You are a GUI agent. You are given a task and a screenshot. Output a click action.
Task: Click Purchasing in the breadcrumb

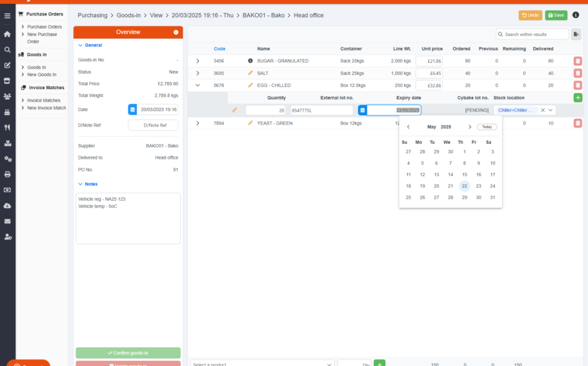92,15
